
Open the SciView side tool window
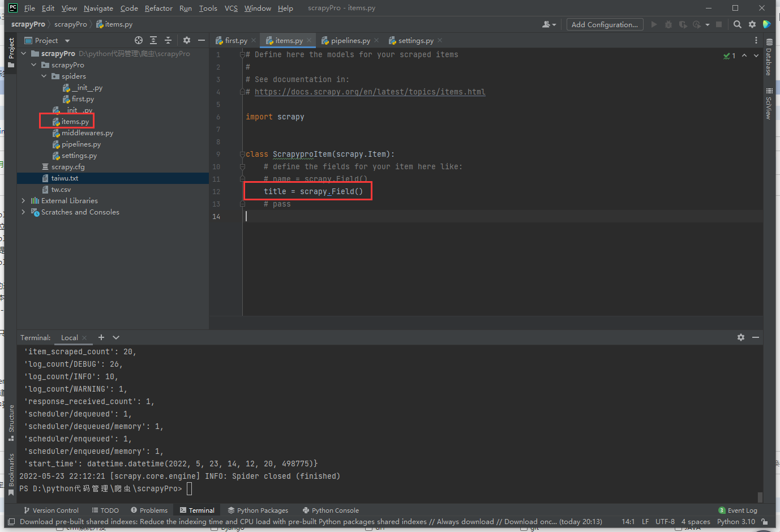pyautogui.click(x=769, y=103)
